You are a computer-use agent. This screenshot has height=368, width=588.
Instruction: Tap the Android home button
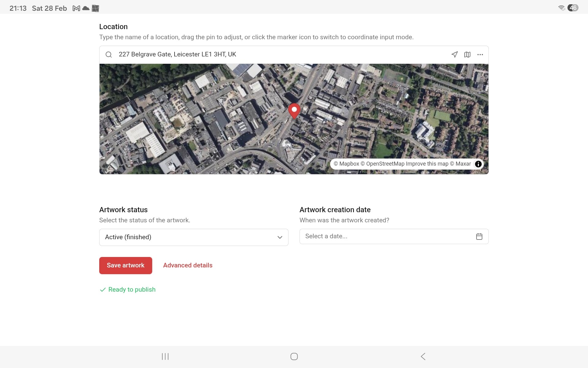294,356
